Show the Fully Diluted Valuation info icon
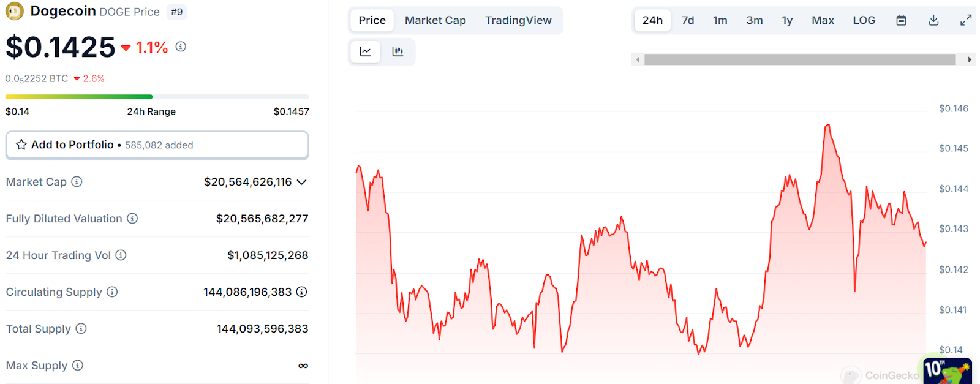This screenshot has height=384, width=980. (132, 219)
